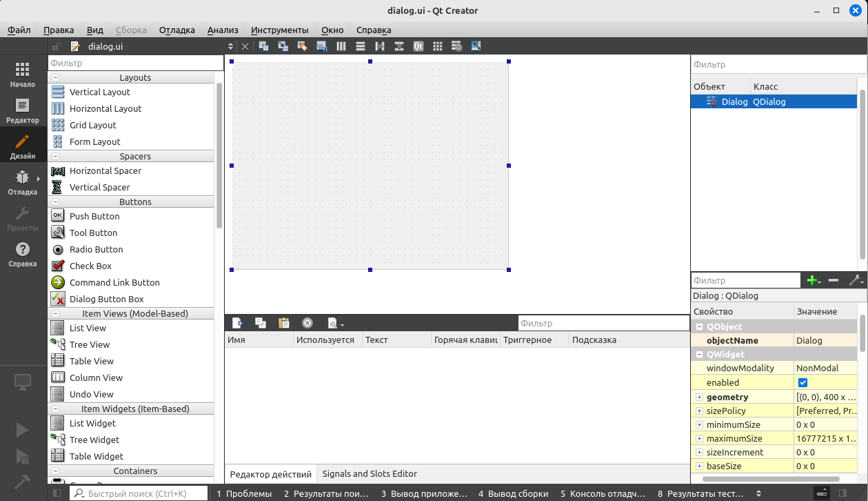The image size is (868, 501).
Task: Apply Lay Out Vertically toolbar icon
Action: [360, 46]
